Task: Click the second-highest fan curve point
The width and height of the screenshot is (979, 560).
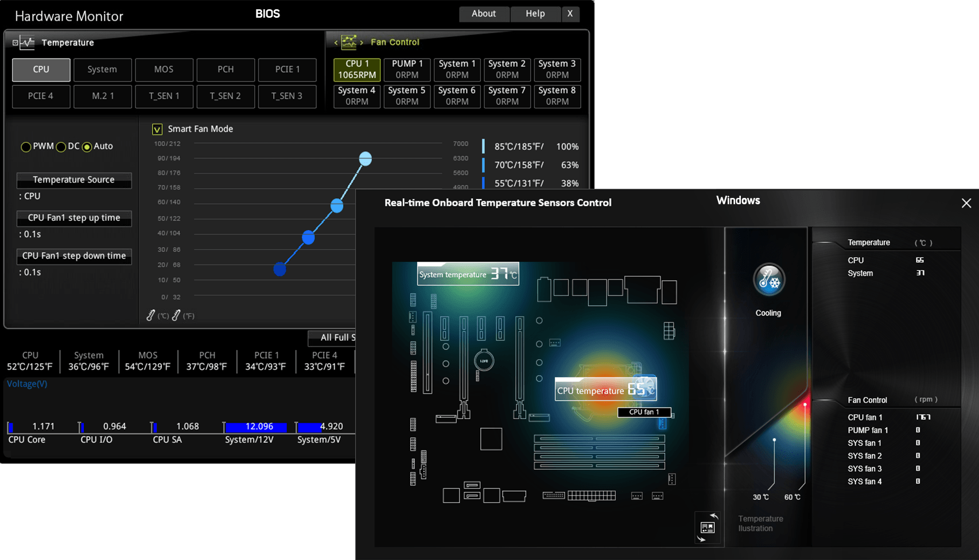Action: (337, 205)
